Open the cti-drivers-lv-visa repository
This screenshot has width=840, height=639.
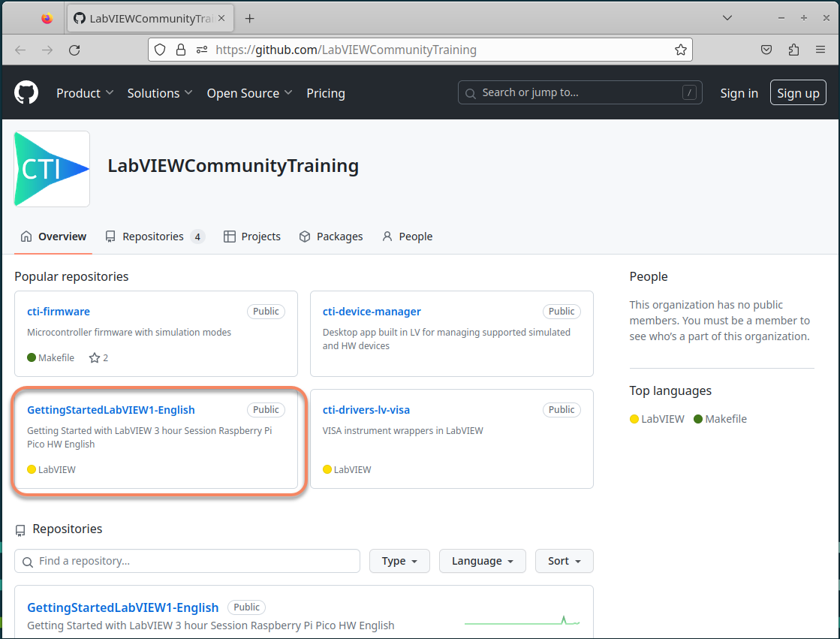click(x=366, y=409)
